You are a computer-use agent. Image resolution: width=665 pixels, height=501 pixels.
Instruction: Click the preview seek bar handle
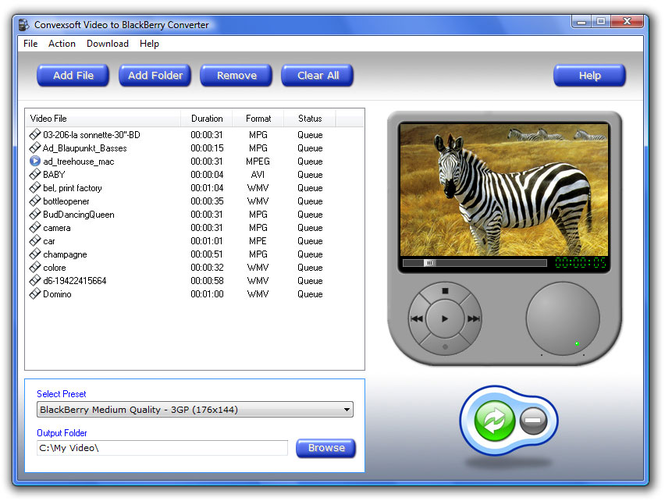tap(430, 263)
